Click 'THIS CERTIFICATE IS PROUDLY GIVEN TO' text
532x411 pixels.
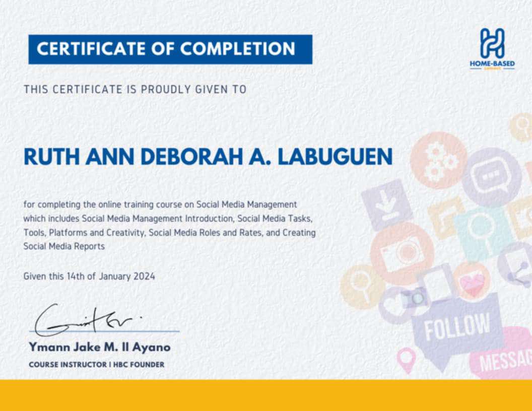[x=135, y=89]
